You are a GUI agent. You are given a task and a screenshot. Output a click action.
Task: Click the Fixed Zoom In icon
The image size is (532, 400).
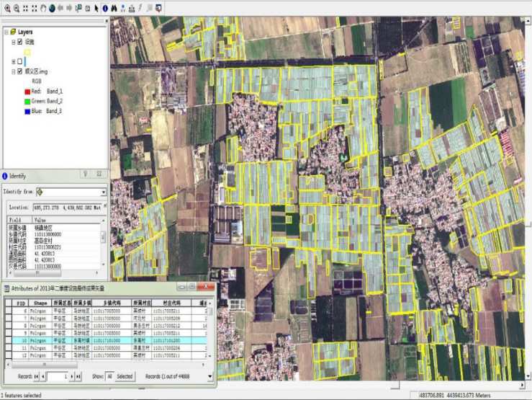pos(25,8)
